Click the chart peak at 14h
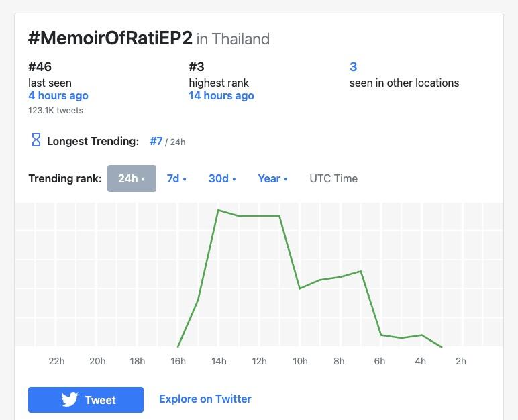This screenshot has height=420, width=518. [219, 210]
